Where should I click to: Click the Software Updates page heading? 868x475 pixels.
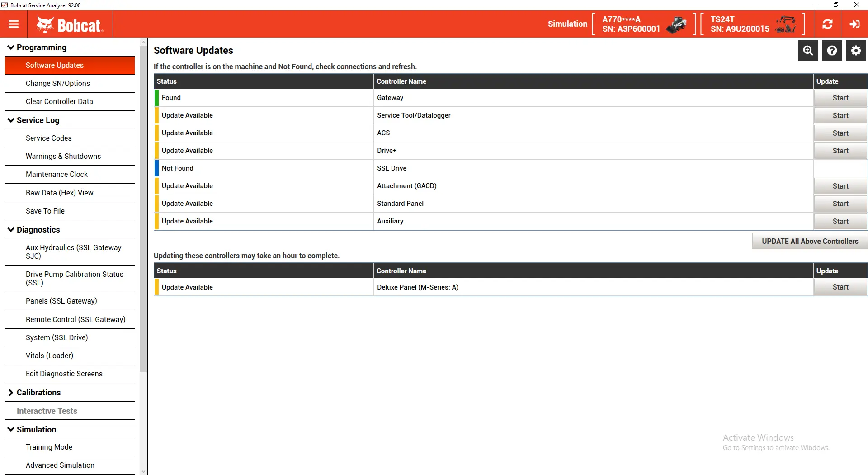coord(193,50)
